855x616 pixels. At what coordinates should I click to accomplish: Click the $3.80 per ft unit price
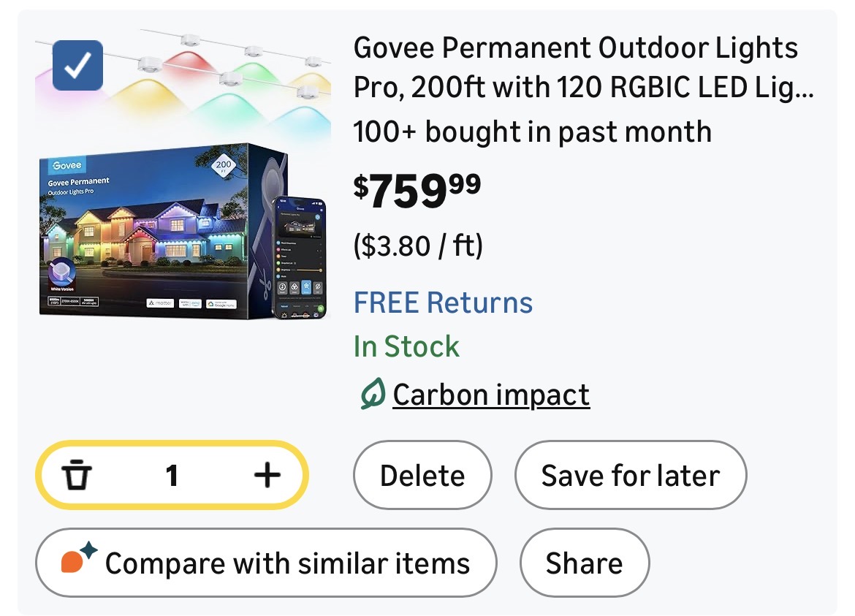click(x=418, y=246)
